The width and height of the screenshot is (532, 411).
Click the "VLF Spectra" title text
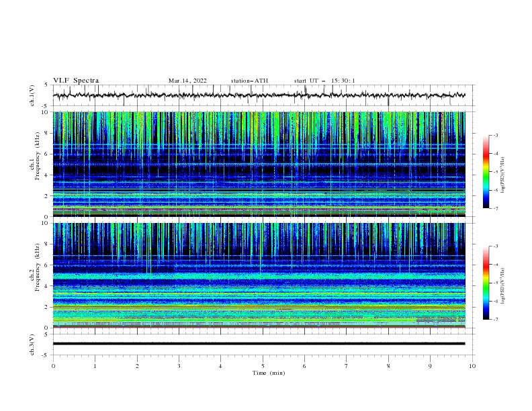[x=76, y=81]
